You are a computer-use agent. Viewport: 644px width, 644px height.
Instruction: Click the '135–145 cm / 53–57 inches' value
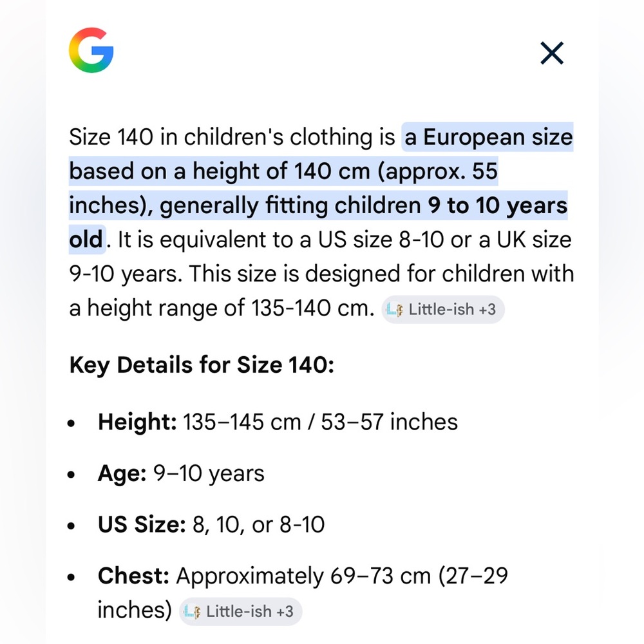tap(320, 422)
